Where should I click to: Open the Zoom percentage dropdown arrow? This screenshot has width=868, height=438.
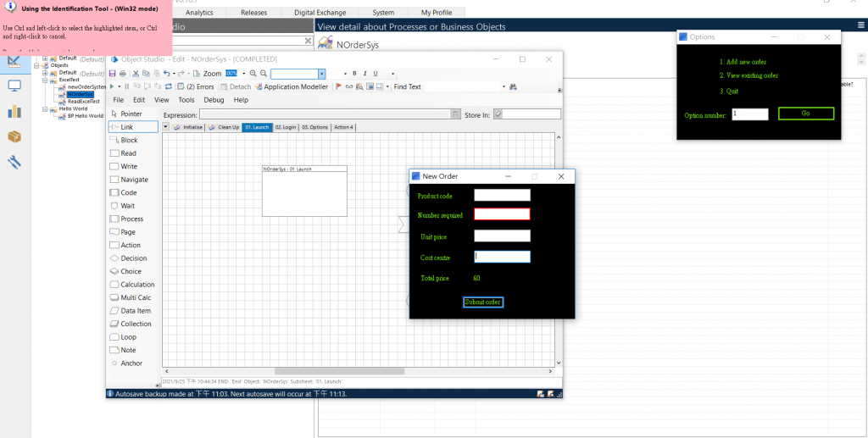(x=243, y=74)
